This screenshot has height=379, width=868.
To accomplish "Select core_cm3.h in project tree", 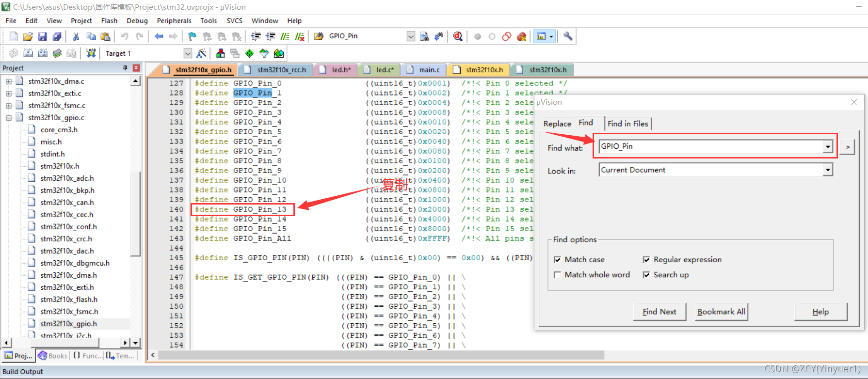I will click(x=59, y=130).
